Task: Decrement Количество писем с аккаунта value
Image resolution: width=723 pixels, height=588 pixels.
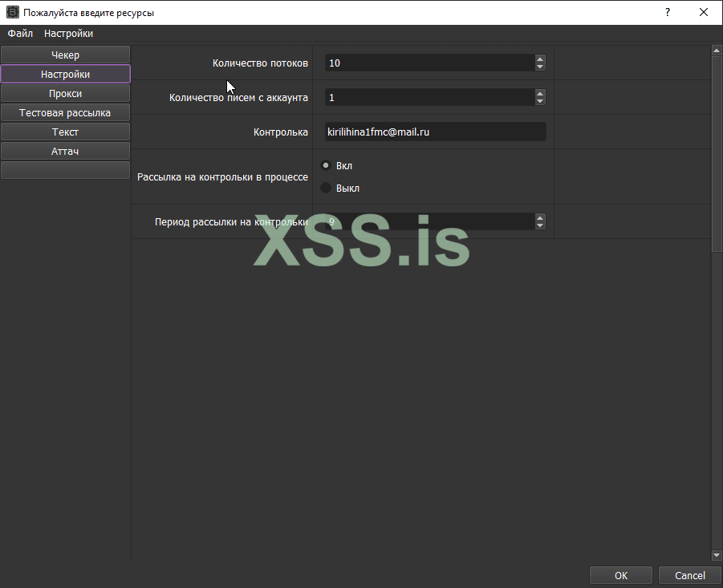Action: point(540,101)
